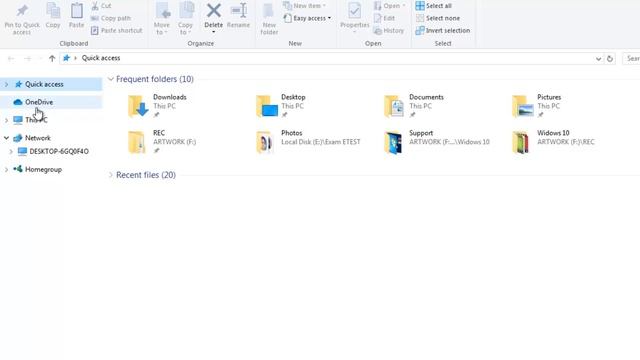
Task: Refresh the folder view
Action: point(610,59)
